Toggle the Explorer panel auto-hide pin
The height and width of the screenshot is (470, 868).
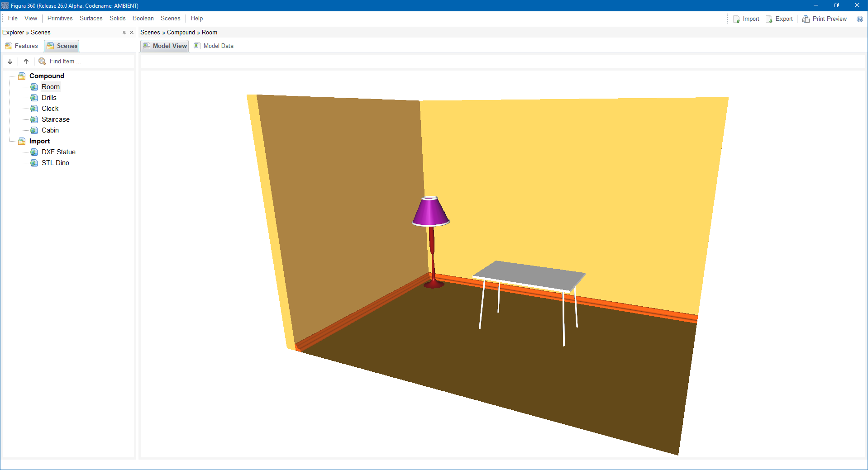124,32
